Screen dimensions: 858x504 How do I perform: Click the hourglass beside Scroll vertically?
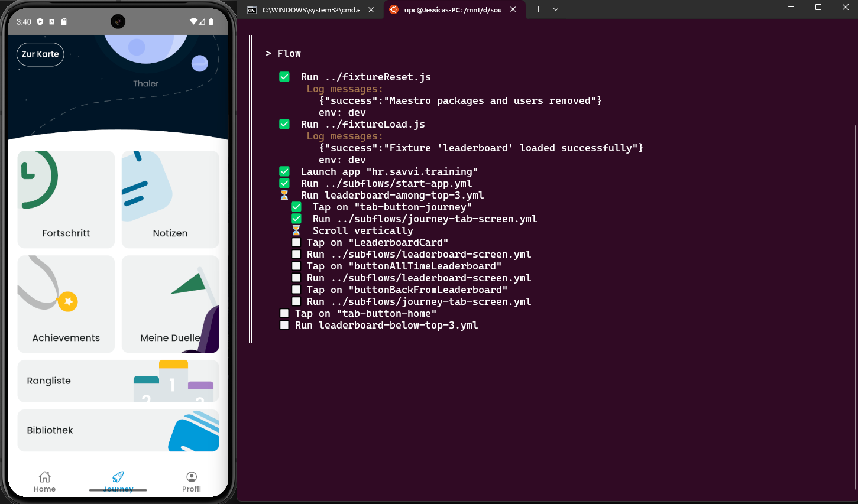pyautogui.click(x=296, y=230)
